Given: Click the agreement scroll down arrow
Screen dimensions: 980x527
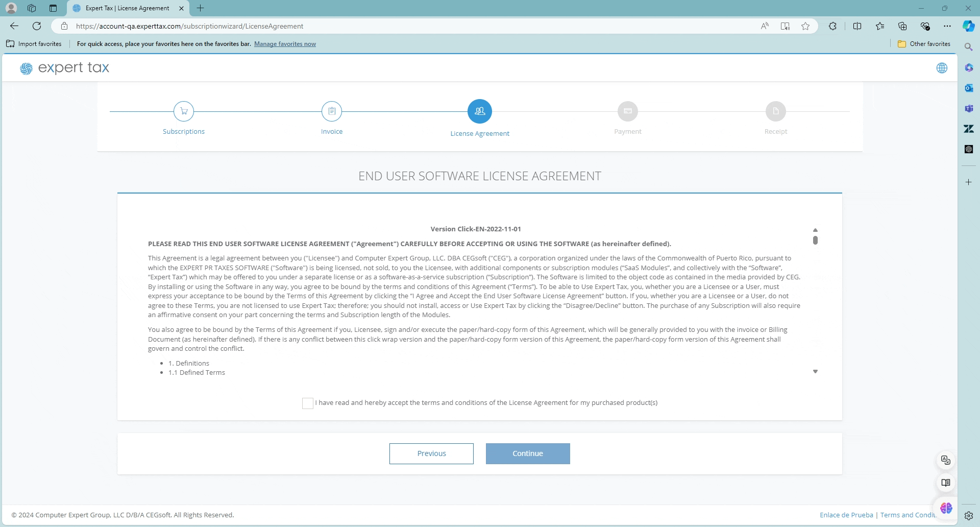Looking at the screenshot, I should point(815,371).
